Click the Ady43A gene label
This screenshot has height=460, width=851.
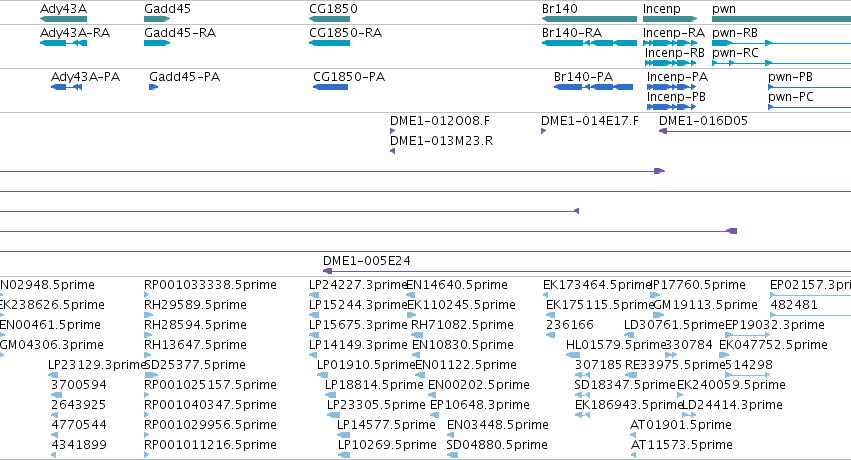(63, 9)
